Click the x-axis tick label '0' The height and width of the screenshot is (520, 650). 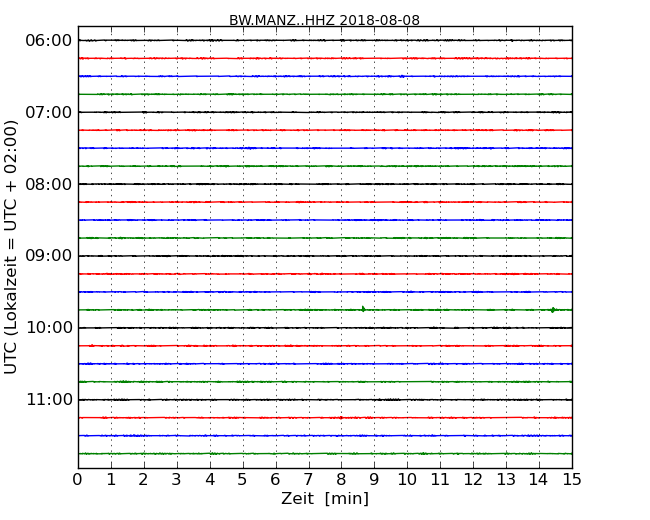click(78, 480)
